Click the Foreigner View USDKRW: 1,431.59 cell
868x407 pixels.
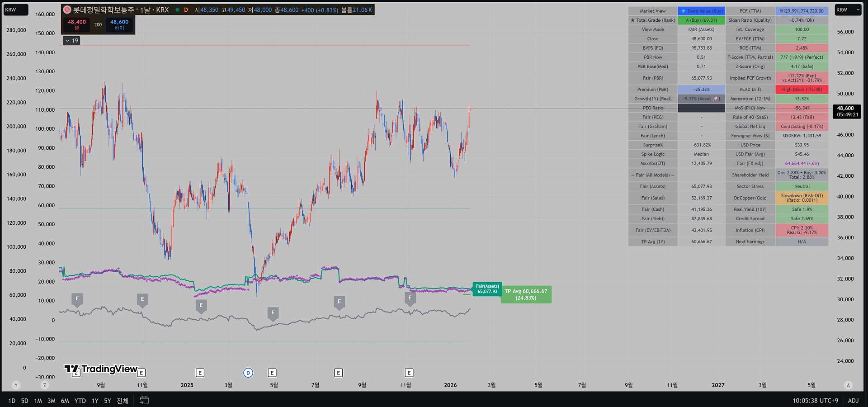click(x=802, y=136)
